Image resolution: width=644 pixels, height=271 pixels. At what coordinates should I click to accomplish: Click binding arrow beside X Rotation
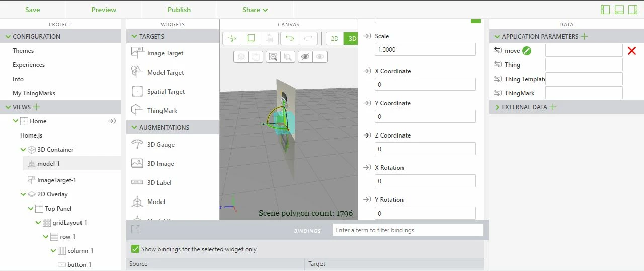[367, 167]
